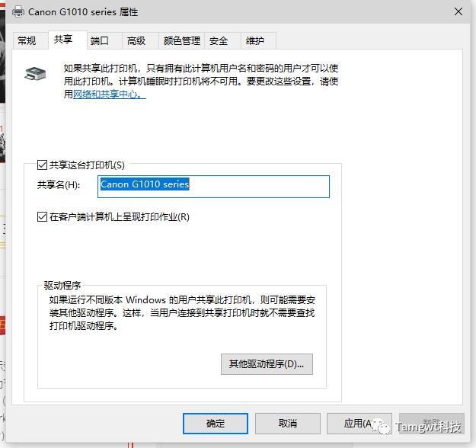The image size is (476, 448).
Task: Switch to the 常规 tab
Action: [30, 40]
